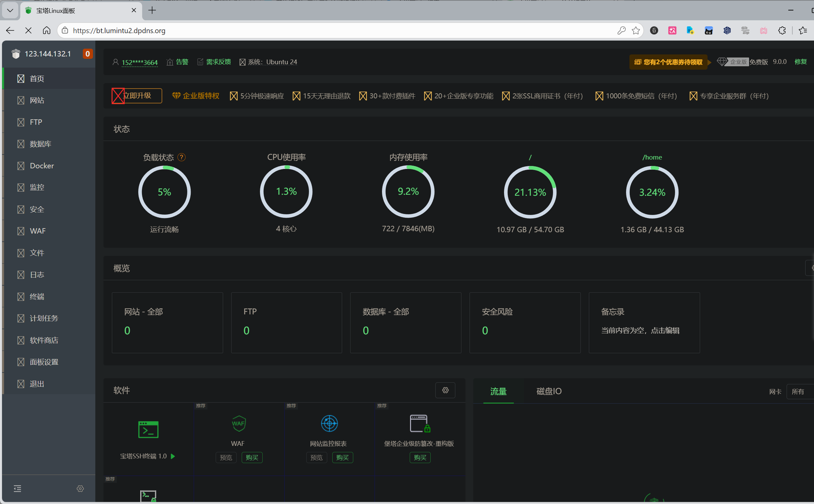
Task: Open the Docker sidebar menu item
Action: [42, 166]
